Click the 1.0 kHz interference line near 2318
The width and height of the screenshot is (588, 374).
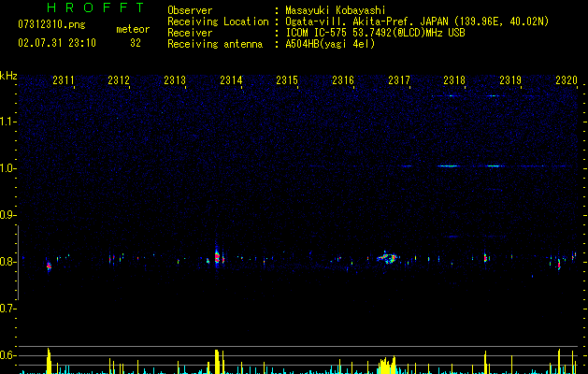(448, 165)
